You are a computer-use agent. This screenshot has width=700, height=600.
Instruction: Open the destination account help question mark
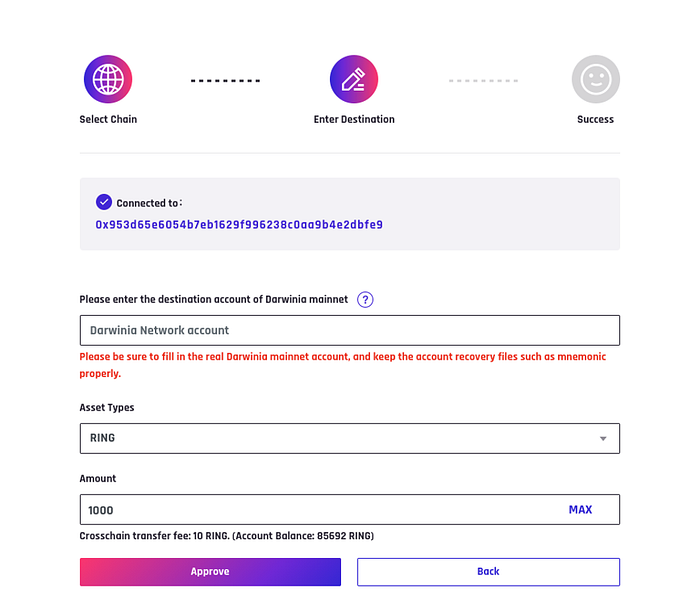pos(365,299)
